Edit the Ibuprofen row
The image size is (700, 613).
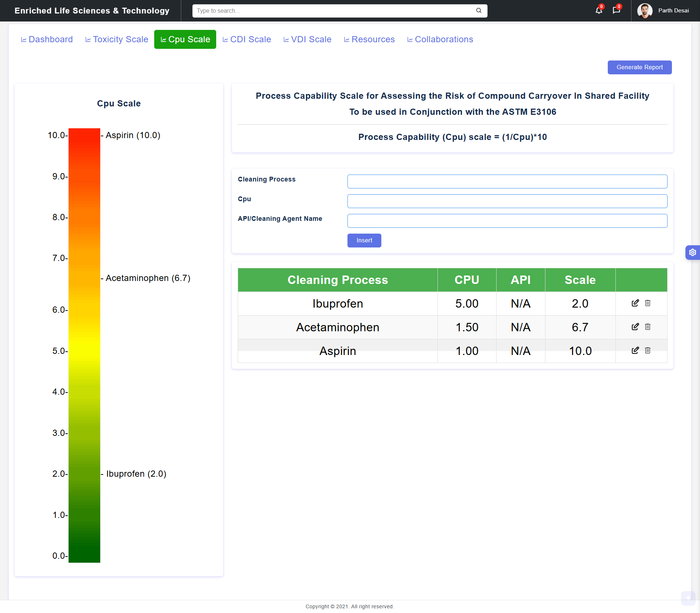[x=635, y=303]
